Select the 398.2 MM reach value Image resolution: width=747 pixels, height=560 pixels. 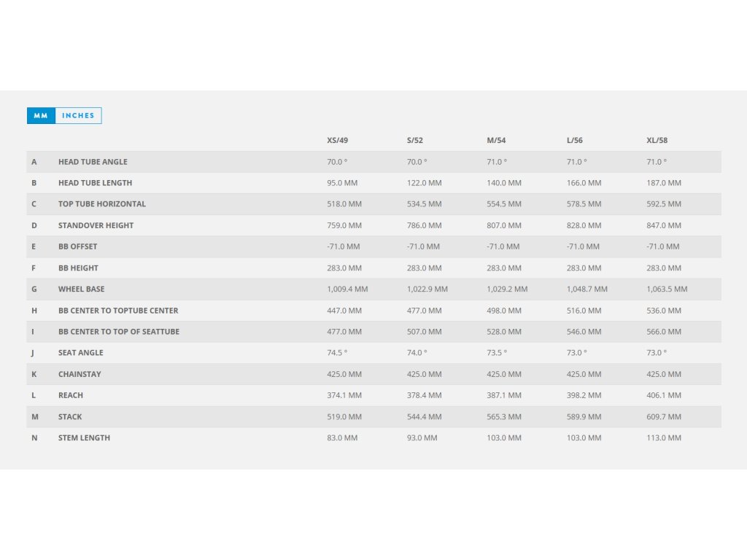click(584, 395)
